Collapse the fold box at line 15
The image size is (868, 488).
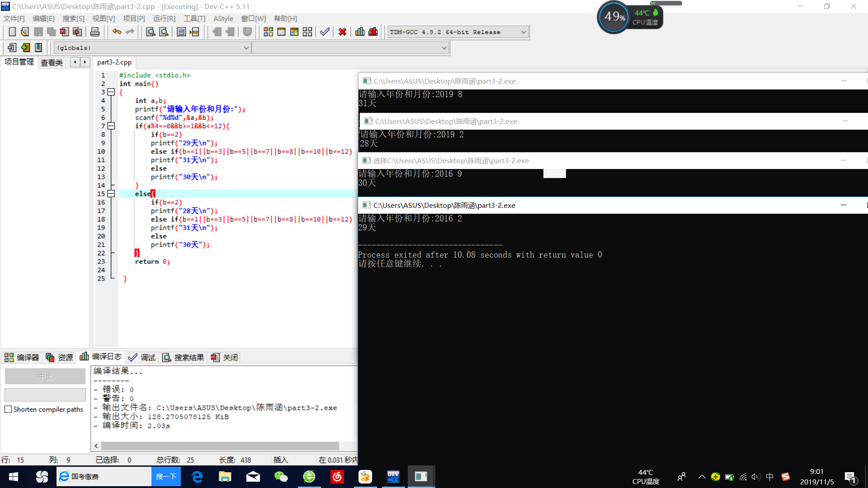[111, 194]
